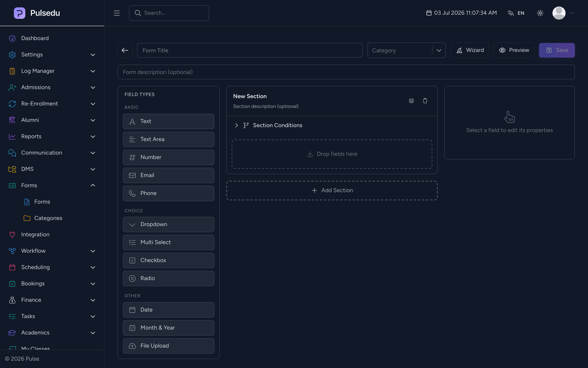Select the Number field type
Viewport: 588px width, 368px height.
[169, 157]
